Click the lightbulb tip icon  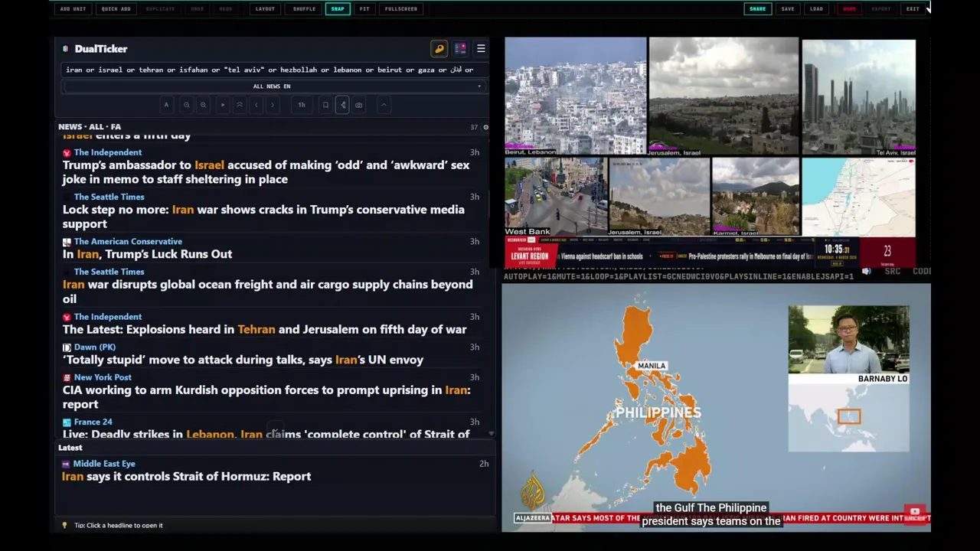click(x=64, y=525)
